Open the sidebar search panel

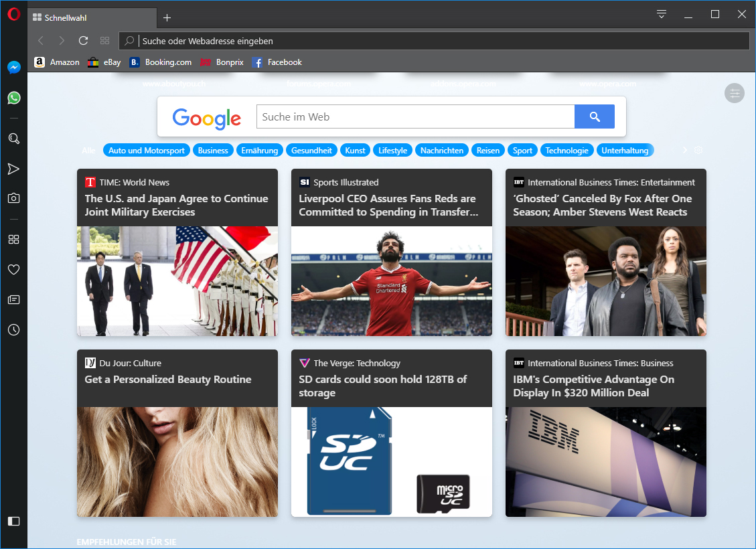(14, 139)
